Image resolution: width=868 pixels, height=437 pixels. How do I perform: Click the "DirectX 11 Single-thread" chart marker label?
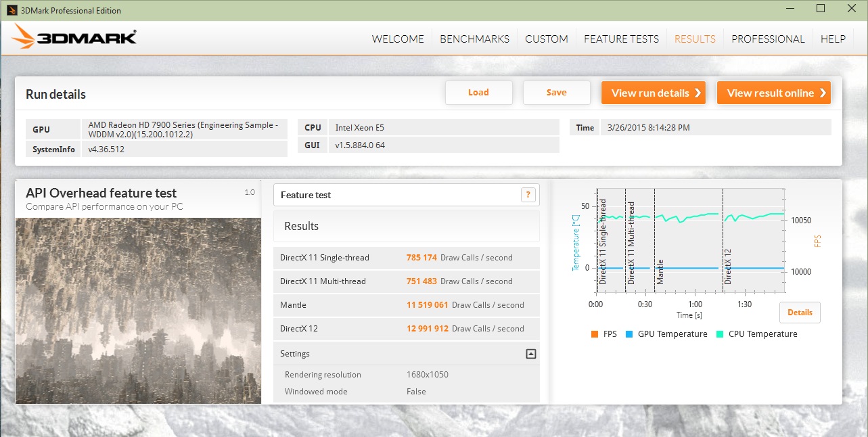point(603,241)
